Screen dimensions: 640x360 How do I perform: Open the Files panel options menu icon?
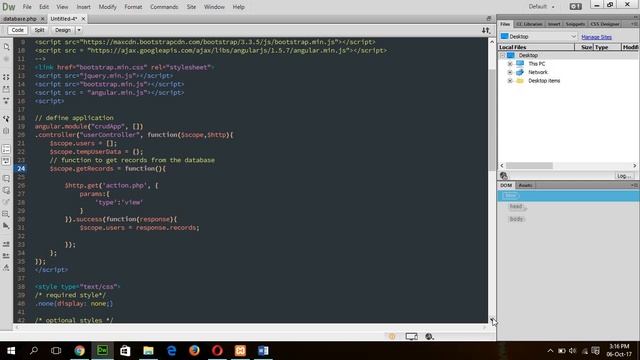tap(634, 24)
